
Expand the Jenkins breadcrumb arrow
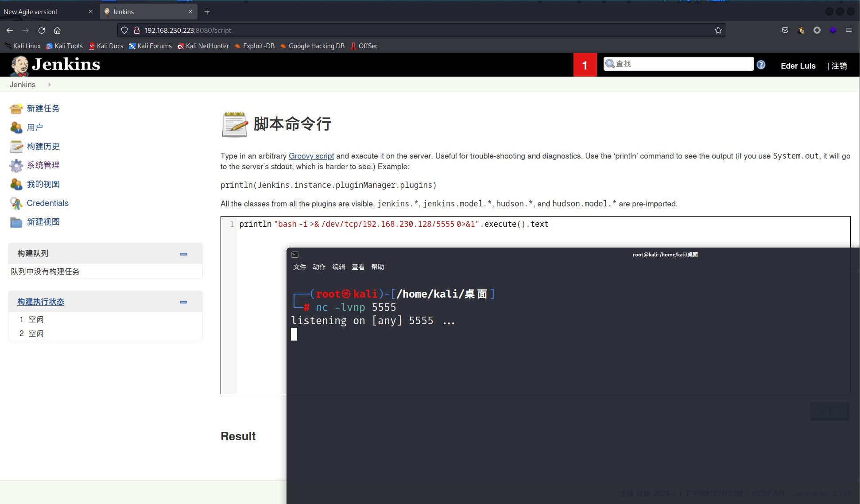pyautogui.click(x=50, y=85)
